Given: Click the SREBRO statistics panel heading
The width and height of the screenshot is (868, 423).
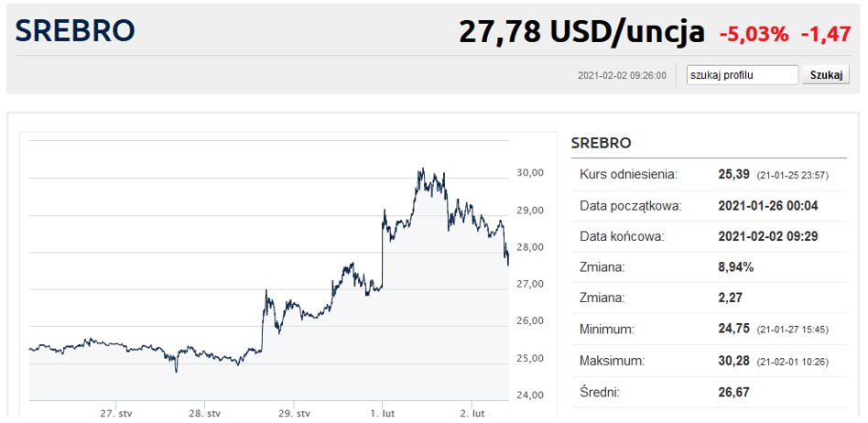Looking at the screenshot, I should point(601,143).
